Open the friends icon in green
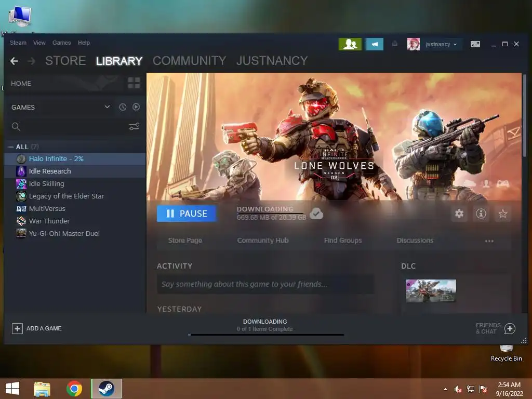Screen dimensions: 532x399 [x=350, y=44]
